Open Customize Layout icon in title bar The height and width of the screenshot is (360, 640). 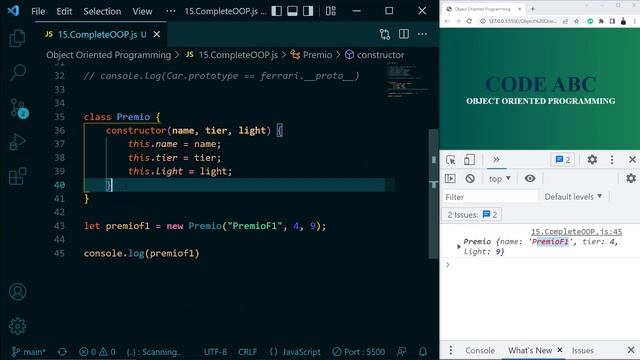(x=331, y=11)
